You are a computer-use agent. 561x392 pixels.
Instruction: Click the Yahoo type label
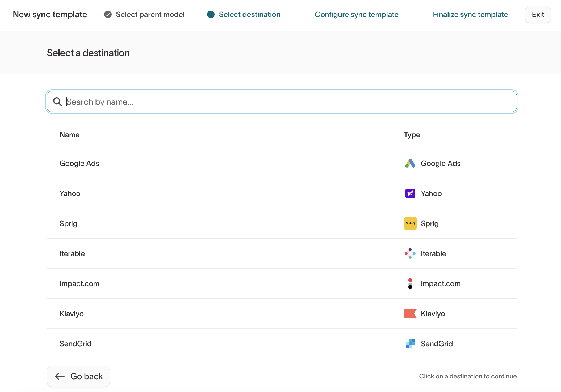tap(431, 193)
